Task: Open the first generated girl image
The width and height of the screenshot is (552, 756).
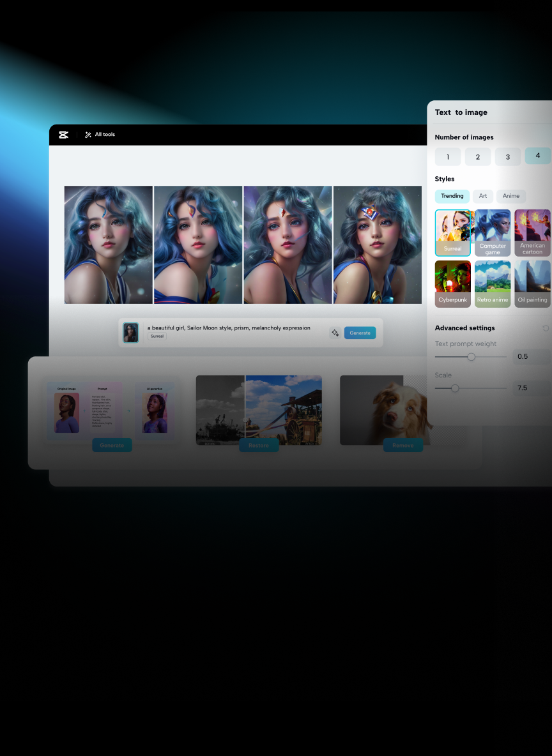Action: tap(109, 245)
